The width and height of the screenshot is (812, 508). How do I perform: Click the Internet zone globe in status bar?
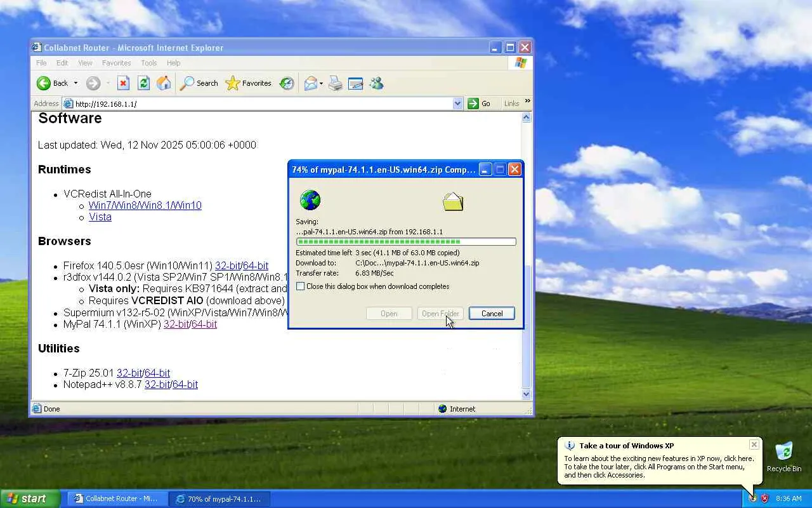point(442,409)
